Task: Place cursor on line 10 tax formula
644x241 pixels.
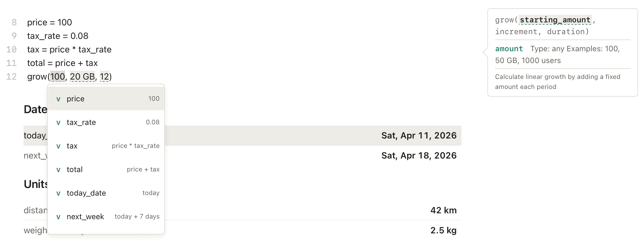Action: 69,49
